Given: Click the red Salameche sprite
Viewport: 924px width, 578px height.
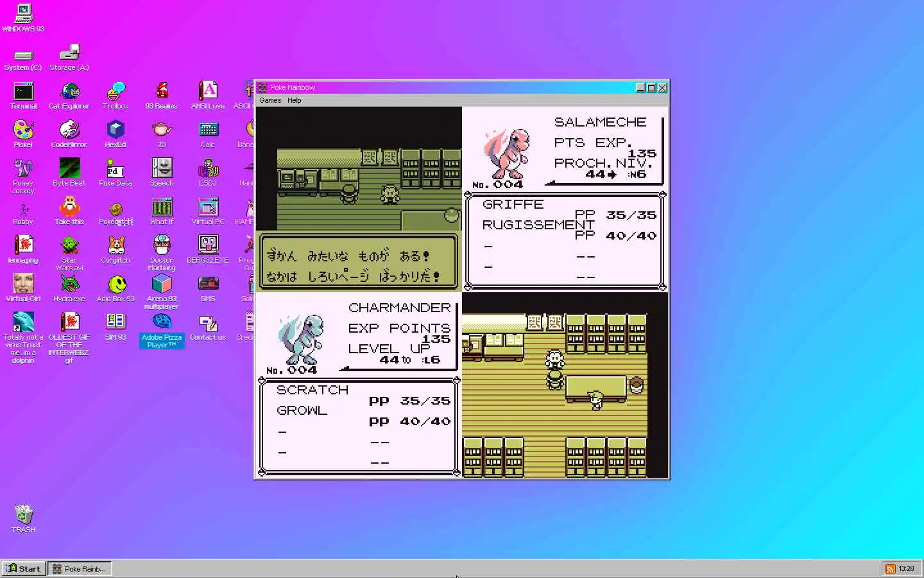Looking at the screenshot, I should coord(507,153).
